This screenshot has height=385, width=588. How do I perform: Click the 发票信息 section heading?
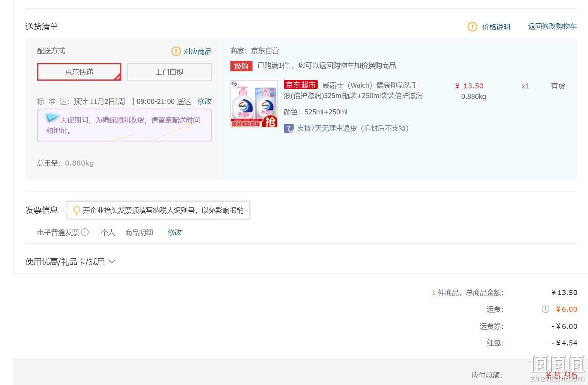[42, 210]
